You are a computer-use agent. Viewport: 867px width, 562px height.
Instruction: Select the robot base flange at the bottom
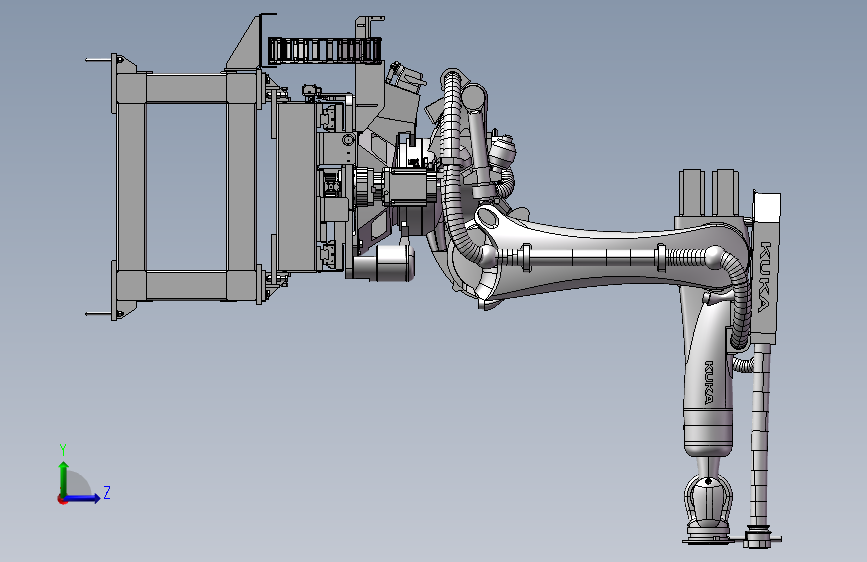pos(709,538)
